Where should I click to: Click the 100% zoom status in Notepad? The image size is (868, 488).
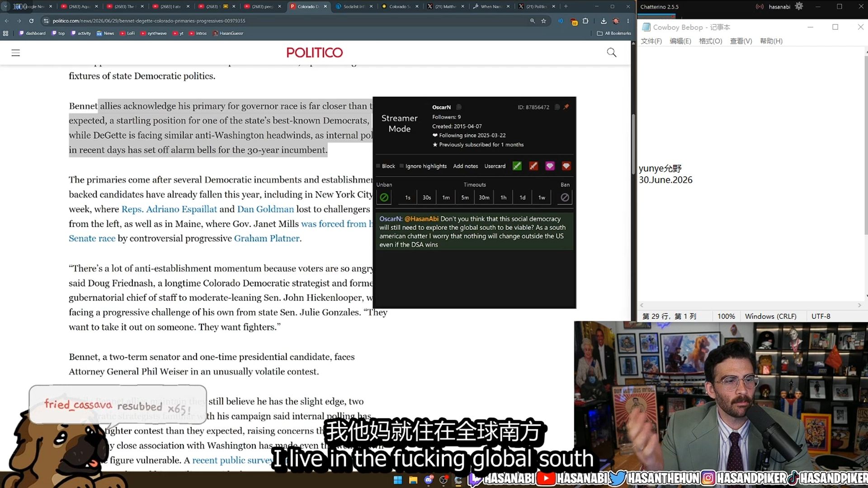(x=726, y=316)
